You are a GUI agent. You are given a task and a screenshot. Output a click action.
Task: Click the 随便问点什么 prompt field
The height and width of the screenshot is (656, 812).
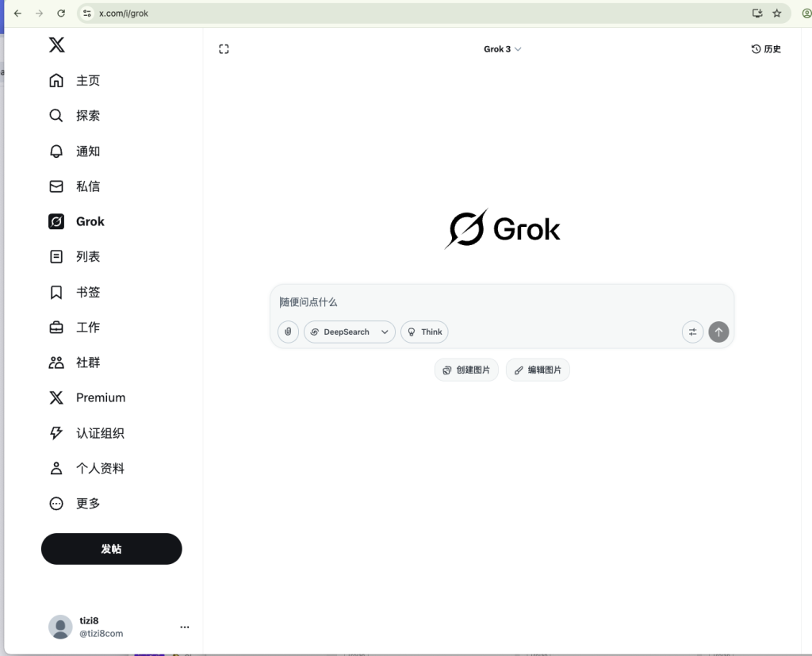[x=501, y=302]
